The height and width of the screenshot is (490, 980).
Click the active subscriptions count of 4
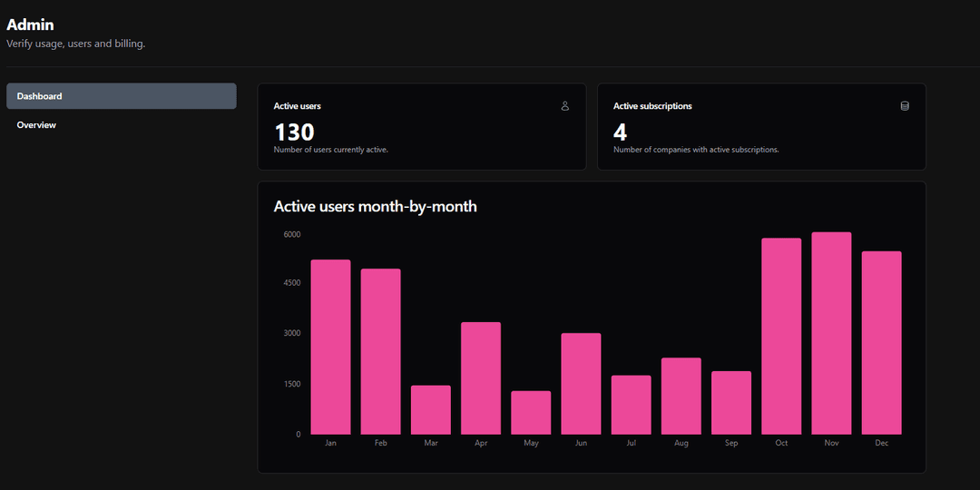pos(620,132)
